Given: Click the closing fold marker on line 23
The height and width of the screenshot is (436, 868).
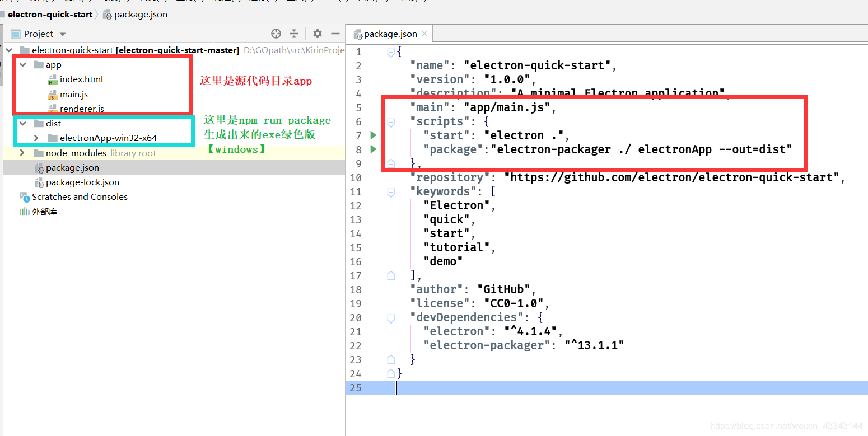Looking at the screenshot, I should point(391,359).
